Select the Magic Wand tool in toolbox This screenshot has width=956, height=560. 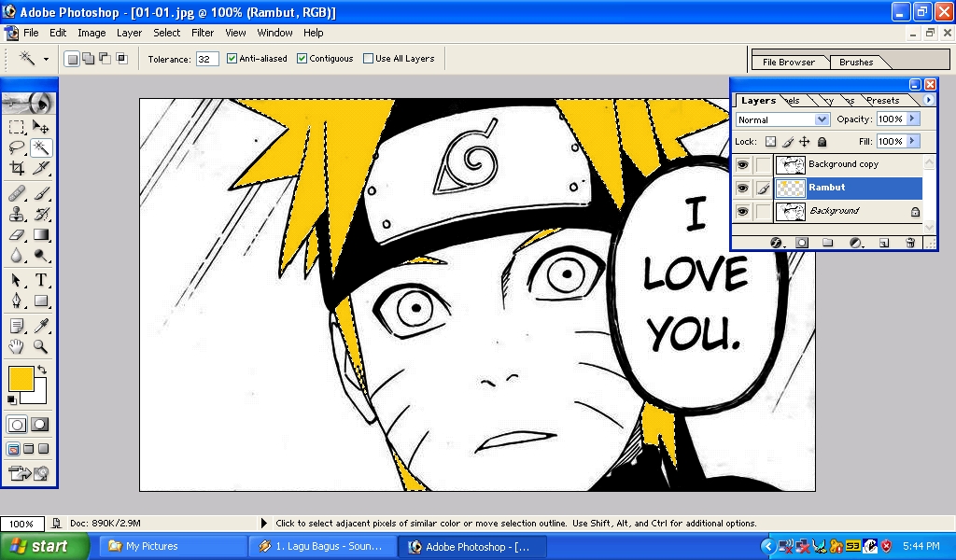pyautogui.click(x=41, y=147)
